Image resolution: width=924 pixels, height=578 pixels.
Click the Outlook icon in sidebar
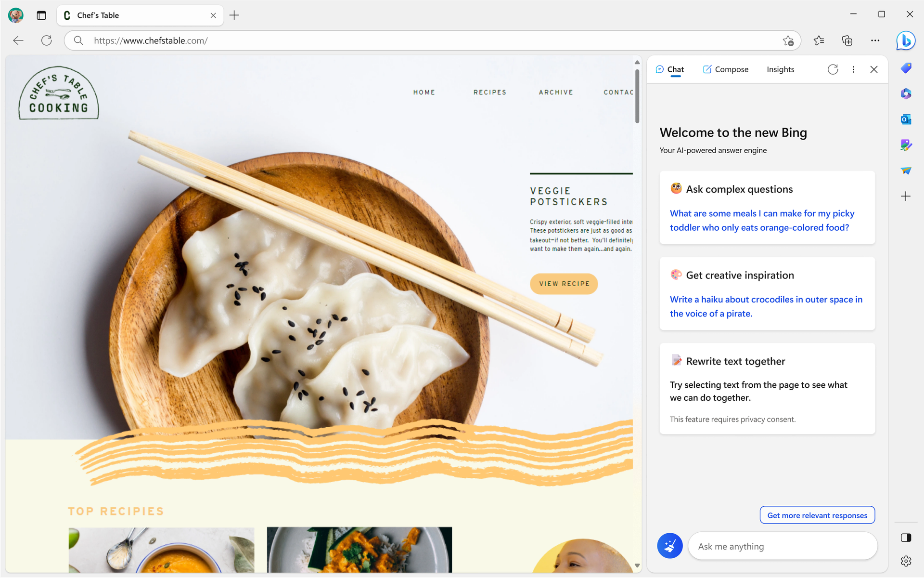click(x=905, y=119)
